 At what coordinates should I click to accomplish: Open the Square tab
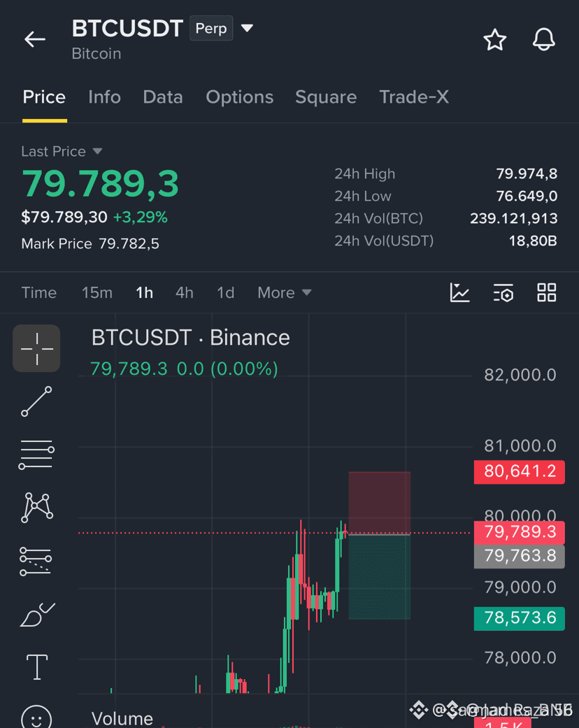click(x=326, y=97)
